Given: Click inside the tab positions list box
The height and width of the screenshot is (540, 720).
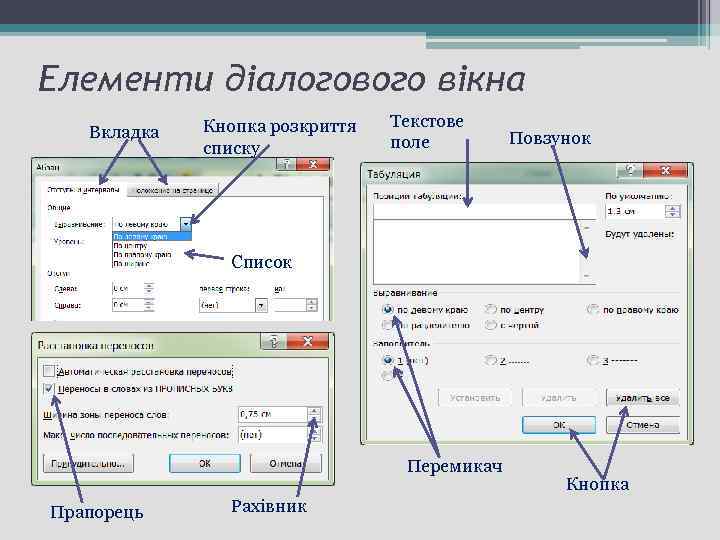Looking at the screenshot, I should pyautogui.click(x=477, y=252).
